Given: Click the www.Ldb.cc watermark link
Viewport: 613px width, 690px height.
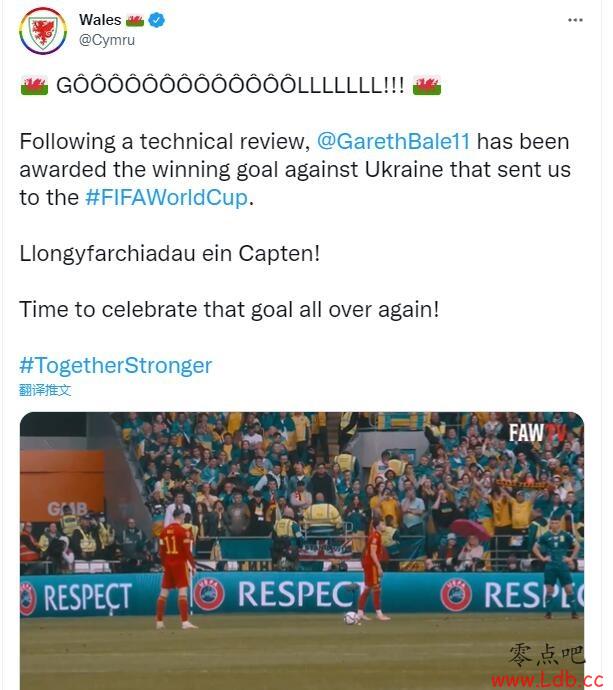Looking at the screenshot, I should tap(547, 680).
